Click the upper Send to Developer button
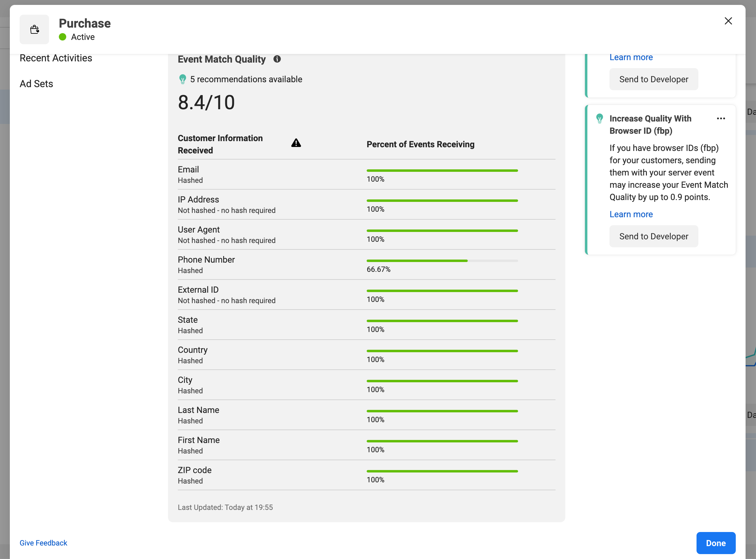This screenshot has width=756, height=559. 654,79
